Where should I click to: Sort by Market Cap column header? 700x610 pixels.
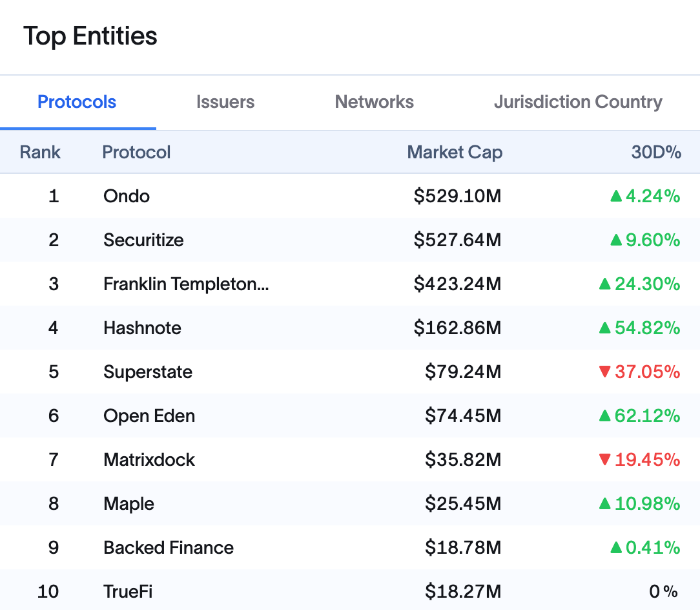click(x=454, y=152)
